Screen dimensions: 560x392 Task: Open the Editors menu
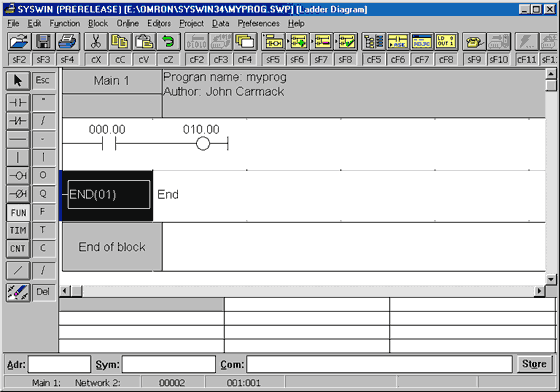[x=159, y=24]
